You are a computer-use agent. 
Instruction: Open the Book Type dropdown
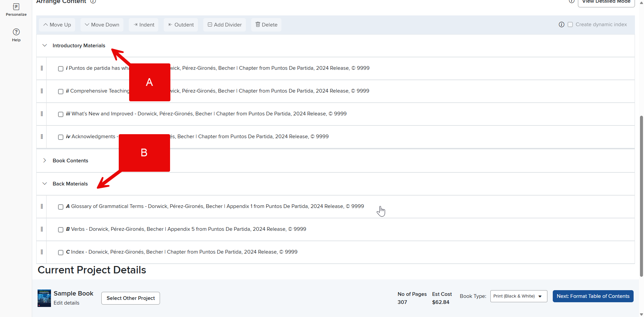(x=519, y=296)
